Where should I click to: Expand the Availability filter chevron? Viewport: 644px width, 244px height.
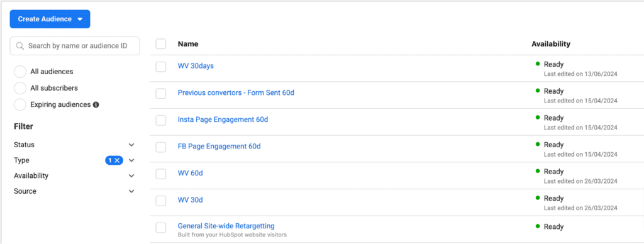click(x=131, y=176)
